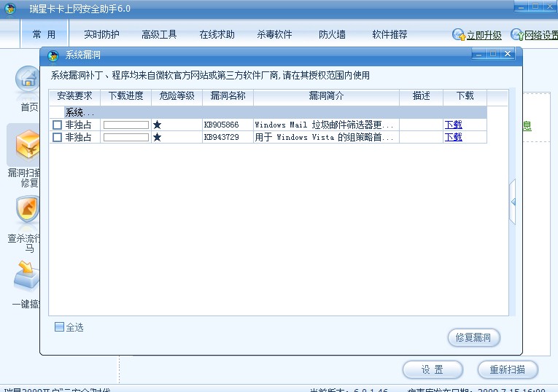The width and height of the screenshot is (558, 392).
Task: Minimize the 系统漏洞 dialog
Action: tap(478, 54)
